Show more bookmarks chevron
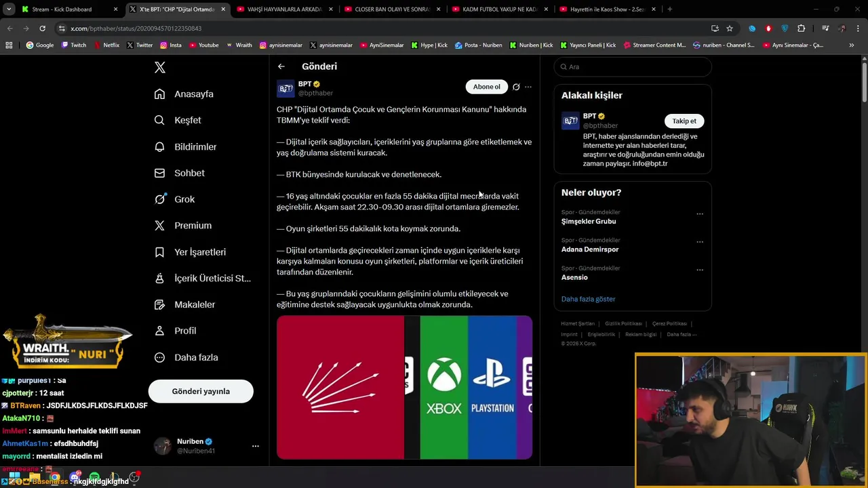868x488 pixels. [x=852, y=45]
